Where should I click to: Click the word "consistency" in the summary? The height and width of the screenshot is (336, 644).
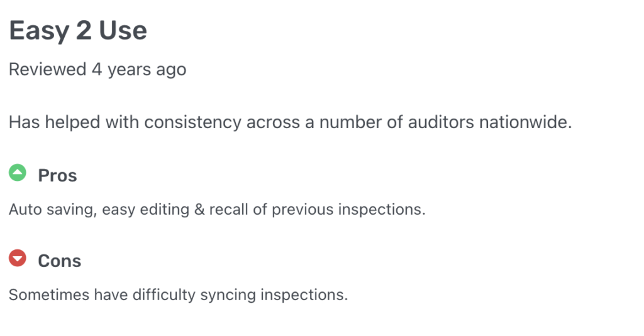192,122
